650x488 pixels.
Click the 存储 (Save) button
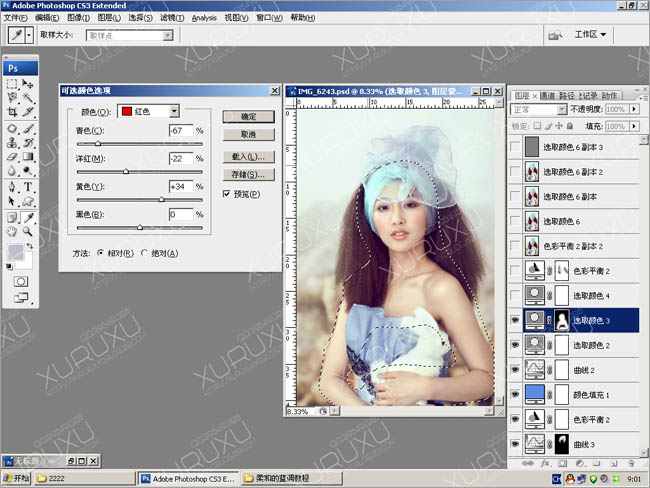click(x=248, y=174)
